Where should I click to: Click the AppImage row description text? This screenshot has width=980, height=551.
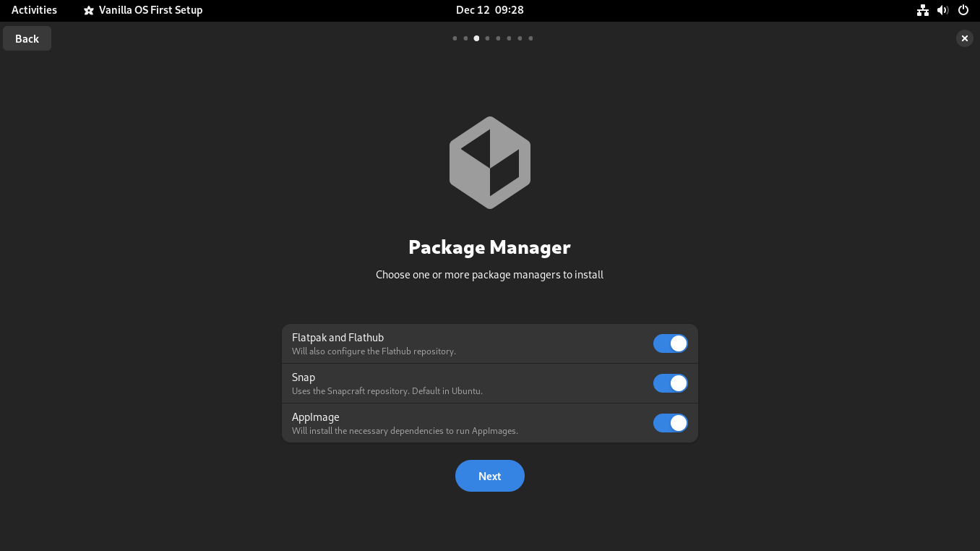(405, 430)
